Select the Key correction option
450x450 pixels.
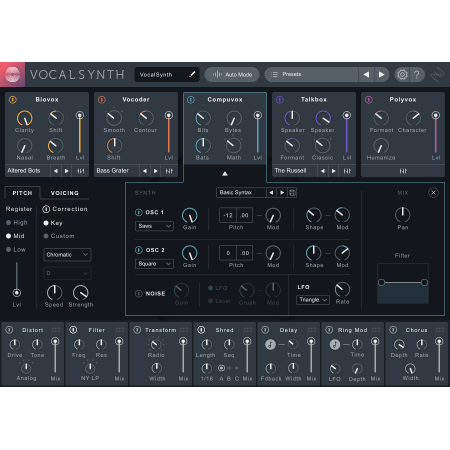coord(53,223)
